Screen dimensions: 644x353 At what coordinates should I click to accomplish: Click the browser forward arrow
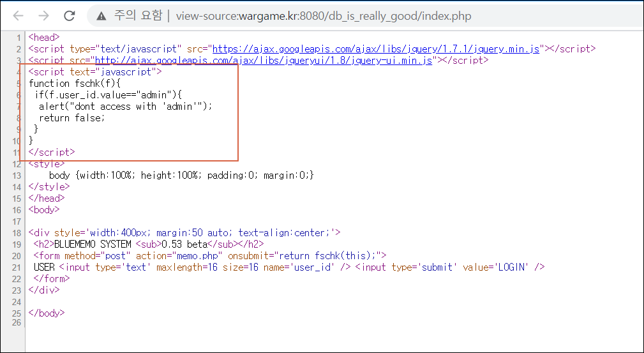[x=43, y=16]
